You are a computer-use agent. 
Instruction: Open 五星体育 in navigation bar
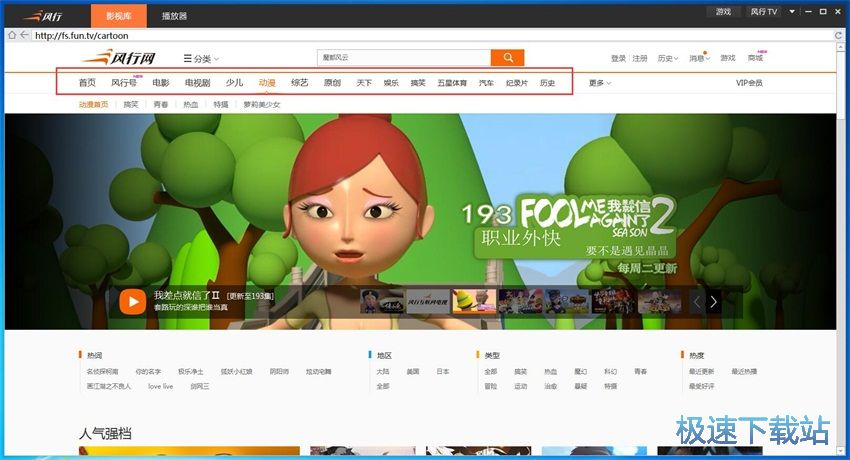tap(452, 83)
